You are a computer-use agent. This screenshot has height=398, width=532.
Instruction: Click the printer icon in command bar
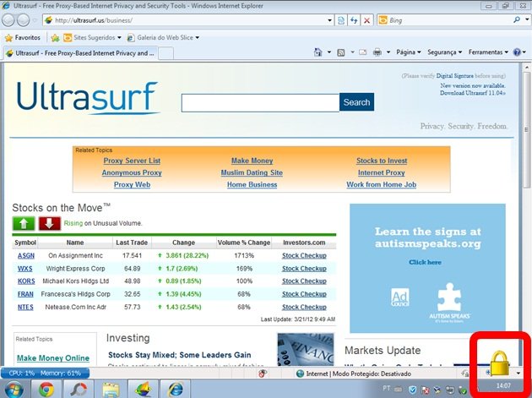377,52
